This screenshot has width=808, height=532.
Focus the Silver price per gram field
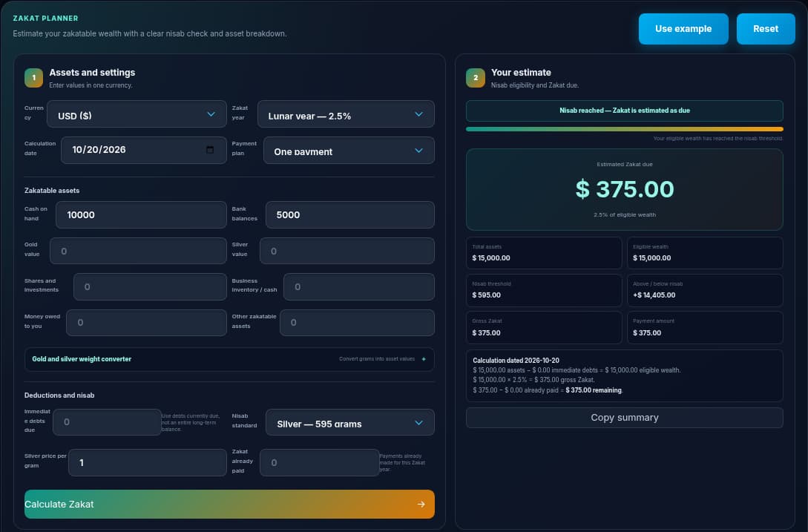click(148, 462)
